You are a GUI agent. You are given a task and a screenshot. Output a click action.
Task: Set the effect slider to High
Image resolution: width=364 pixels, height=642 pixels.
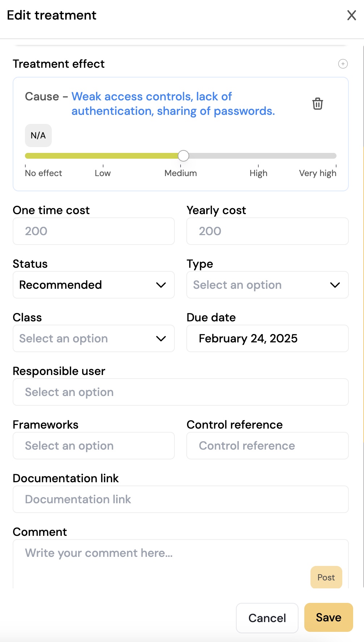(258, 156)
